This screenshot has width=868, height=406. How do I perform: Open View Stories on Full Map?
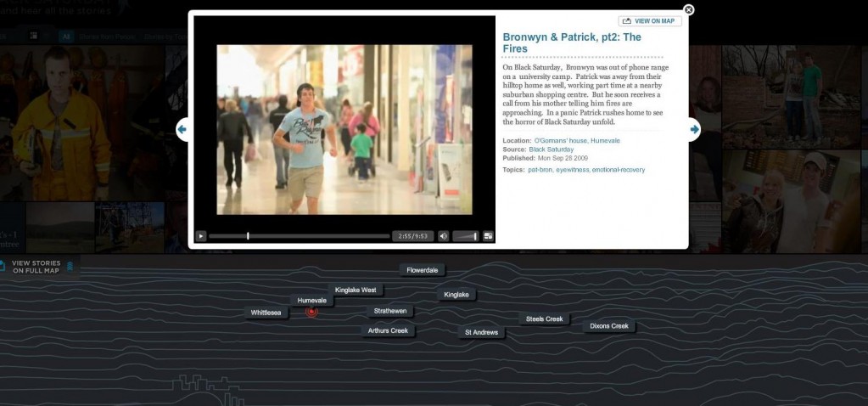coord(36,267)
